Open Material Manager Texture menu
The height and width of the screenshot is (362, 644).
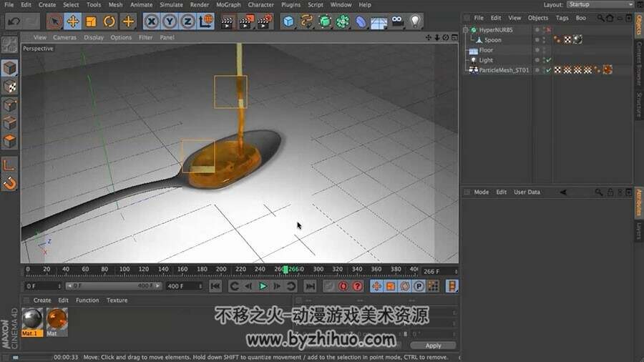coord(117,300)
